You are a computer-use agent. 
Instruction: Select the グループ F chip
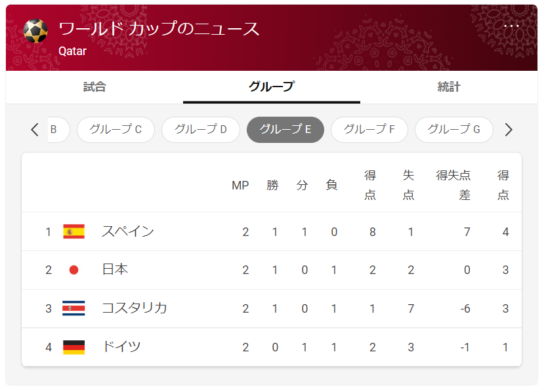coord(369,130)
